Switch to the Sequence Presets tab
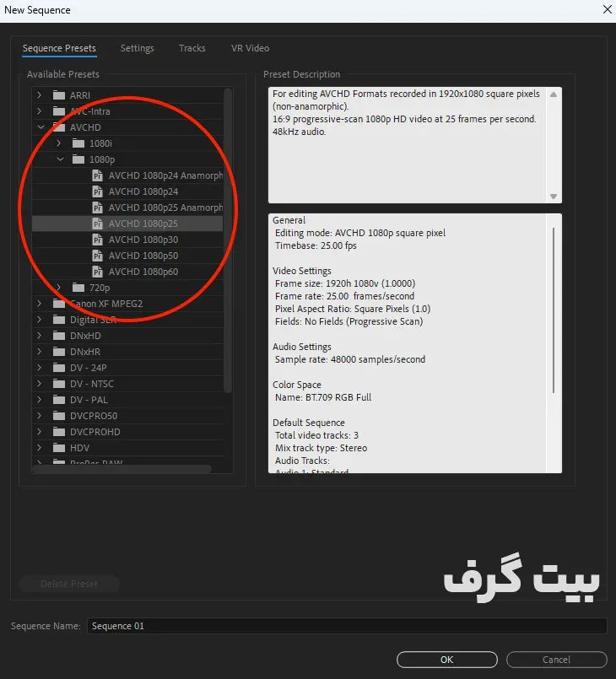 pos(59,48)
